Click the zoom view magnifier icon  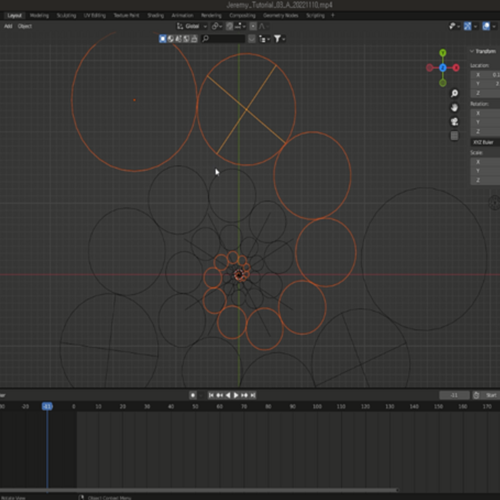(454, 93)
